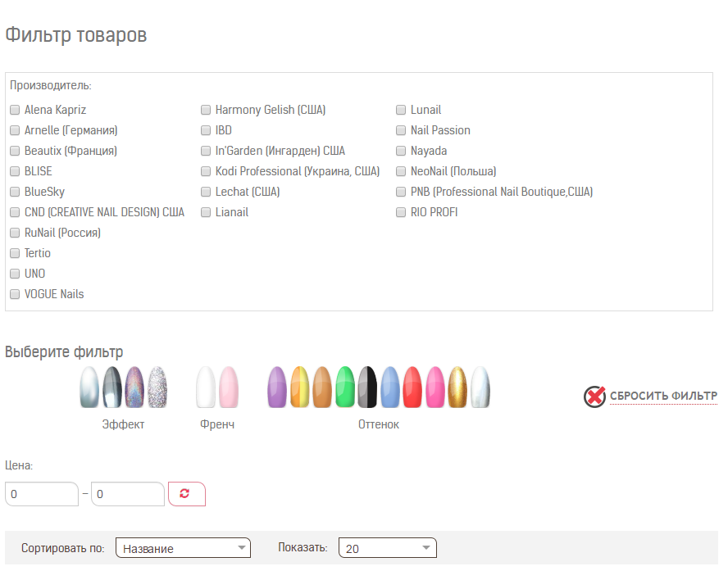This screenshot has width=728, height=571.
Task: Select the holographic purple effect nail
Action: point(134,387)
